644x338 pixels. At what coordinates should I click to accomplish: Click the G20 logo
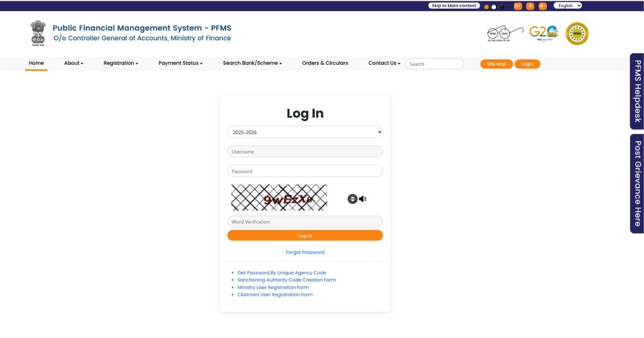tap(543, 33)
